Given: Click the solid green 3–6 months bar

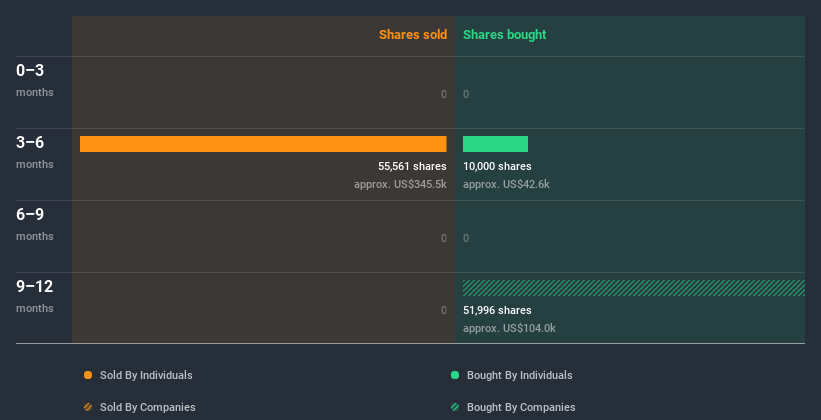Looking at the screenshot, I should [x=495, y=144].
